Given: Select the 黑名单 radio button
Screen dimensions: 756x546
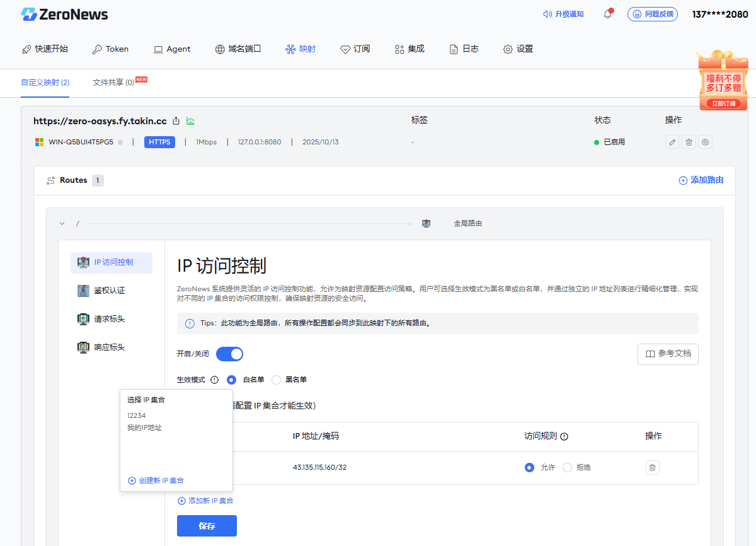Looking at the screenshot, I should point(276,380).
